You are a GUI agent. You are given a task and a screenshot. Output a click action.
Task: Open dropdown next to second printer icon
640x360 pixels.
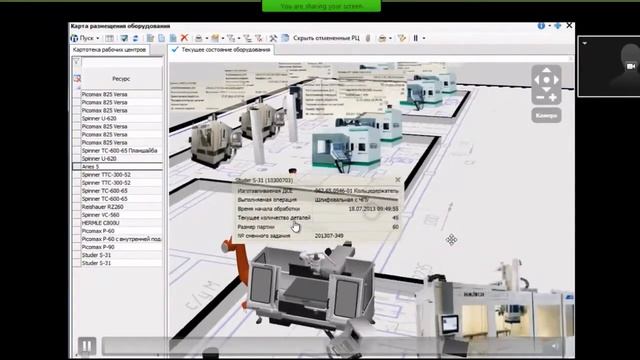(x=390, y=38)
